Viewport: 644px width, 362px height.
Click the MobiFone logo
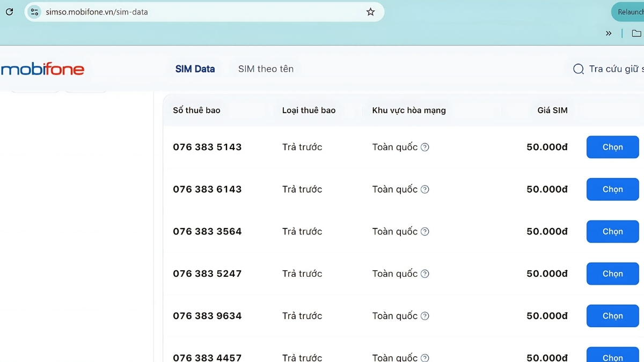click(43, 69)
